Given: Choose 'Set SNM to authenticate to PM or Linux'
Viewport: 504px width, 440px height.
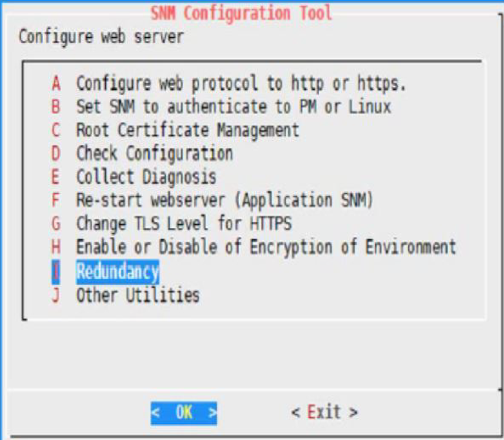Looking at the screenshot, I should (233, 106).
